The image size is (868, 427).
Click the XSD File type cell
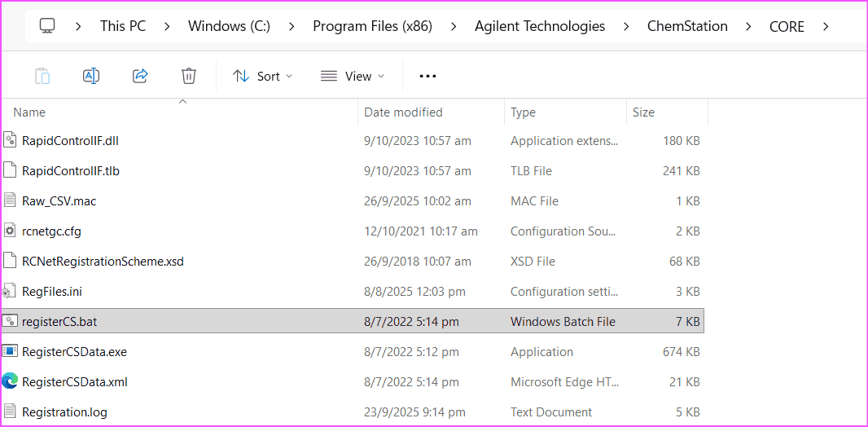coord(533,261)
